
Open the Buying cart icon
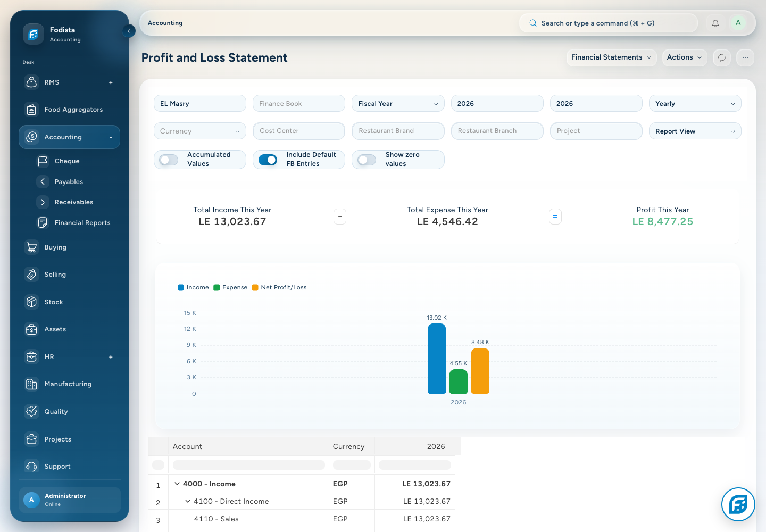32,247
